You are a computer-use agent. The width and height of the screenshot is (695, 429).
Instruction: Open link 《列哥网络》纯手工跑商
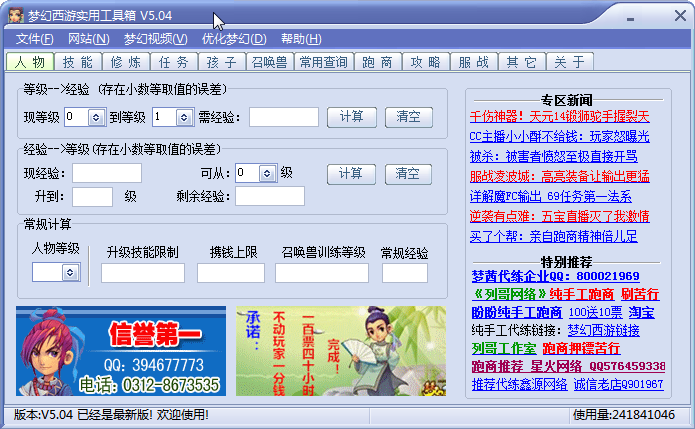pos(543,294)
